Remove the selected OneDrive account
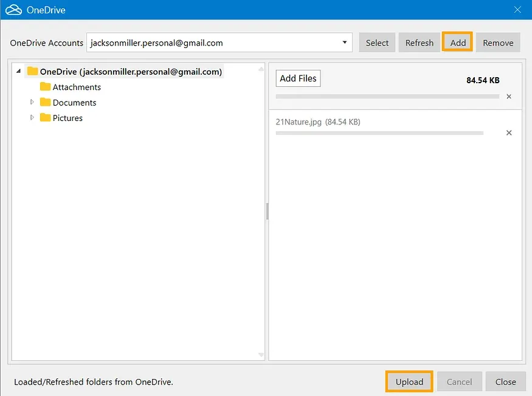Image resolution: width=532 pixels, height=396 pixels. pyautogui.click(x=498, y=43)
